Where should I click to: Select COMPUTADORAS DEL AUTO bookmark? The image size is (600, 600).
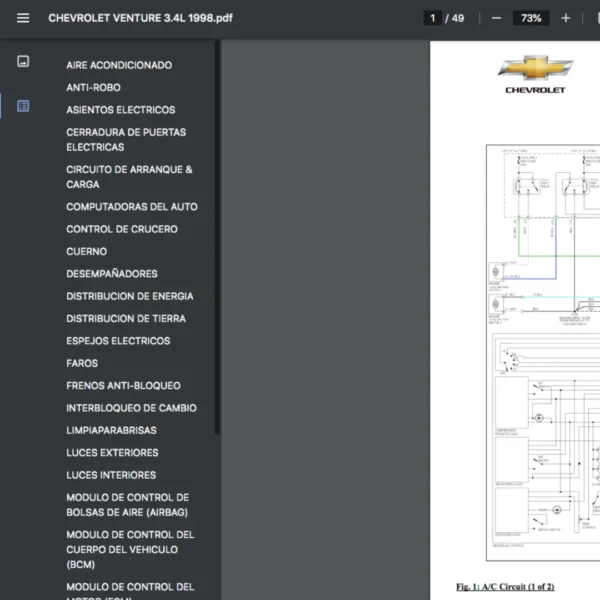[132, 207]
